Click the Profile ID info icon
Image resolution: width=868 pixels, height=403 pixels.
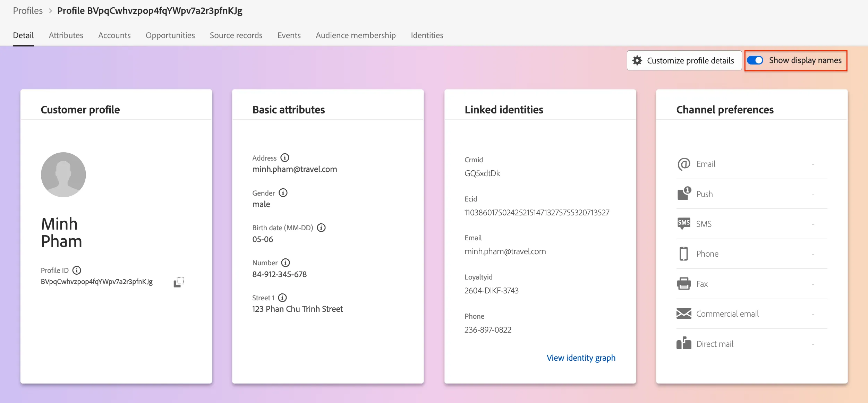coord(77,270)
